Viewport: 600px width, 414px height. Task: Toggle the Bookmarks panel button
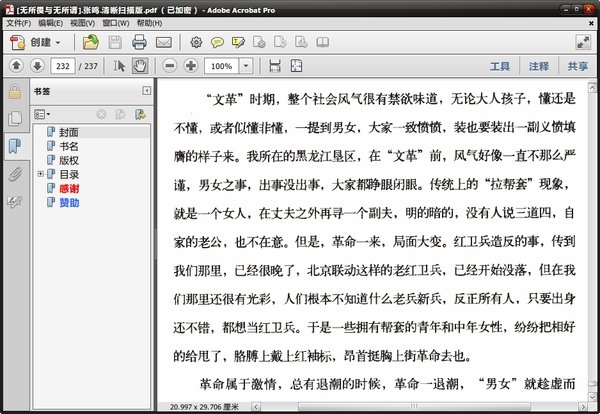click(x=14, y=147)
